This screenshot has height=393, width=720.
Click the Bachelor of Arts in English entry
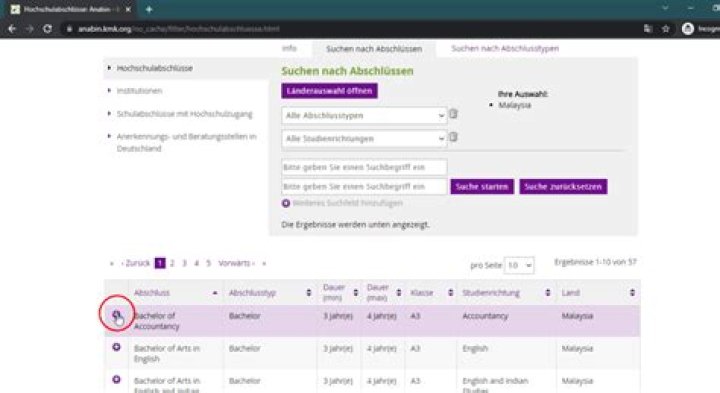pos(166,353)
